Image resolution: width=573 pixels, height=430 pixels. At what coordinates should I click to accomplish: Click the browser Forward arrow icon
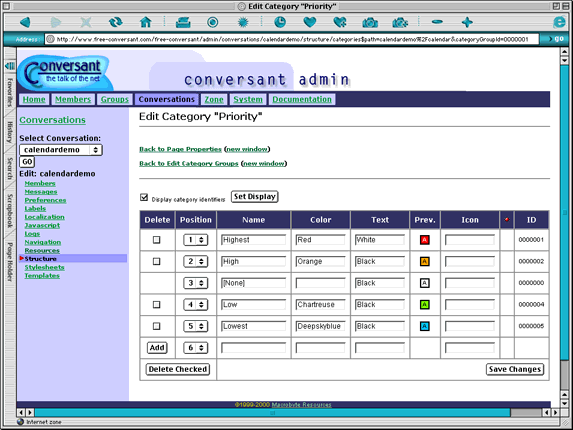[x=56, y=23]
